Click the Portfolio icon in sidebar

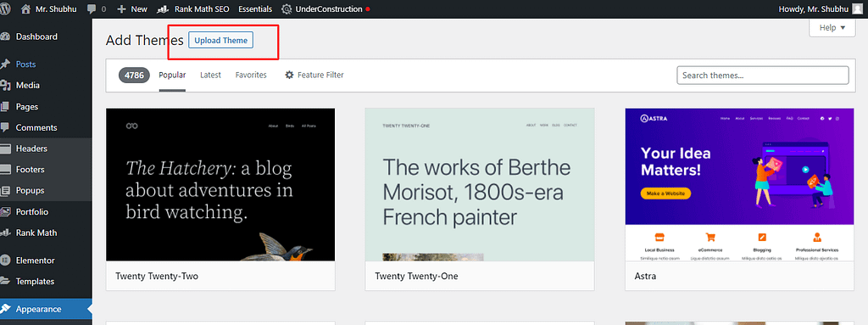coord(6,212)
